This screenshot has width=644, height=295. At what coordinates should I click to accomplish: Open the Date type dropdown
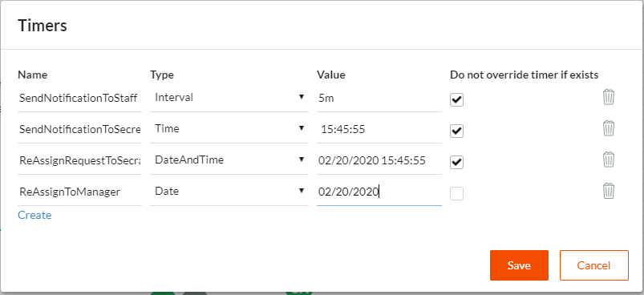(229, 192)
